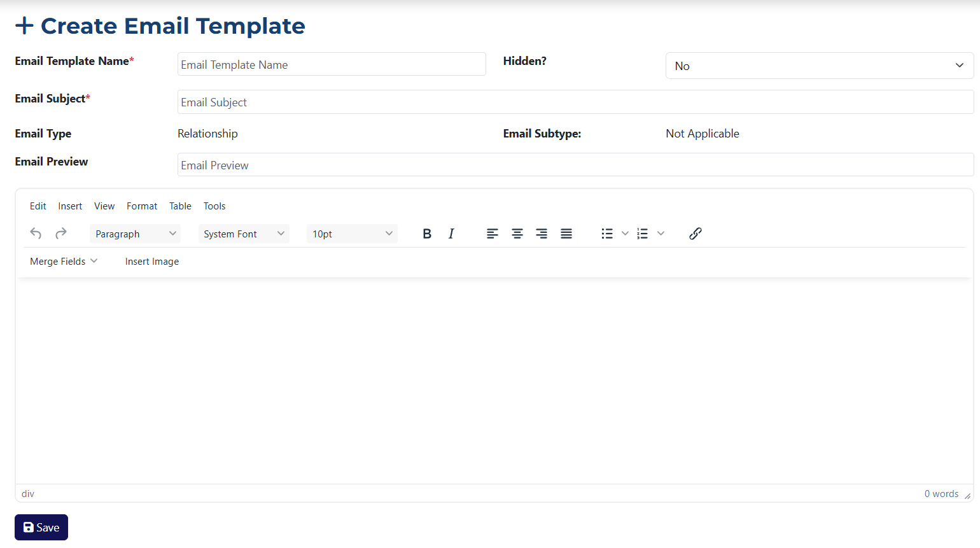
Task: Apply a bulleted list
Action: click(x=606, y=234)
